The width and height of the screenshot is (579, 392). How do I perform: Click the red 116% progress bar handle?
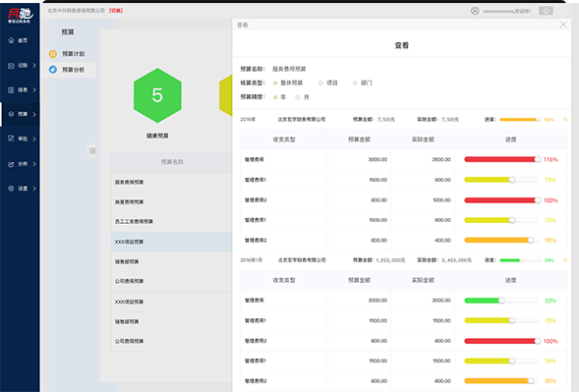point(538,159)
